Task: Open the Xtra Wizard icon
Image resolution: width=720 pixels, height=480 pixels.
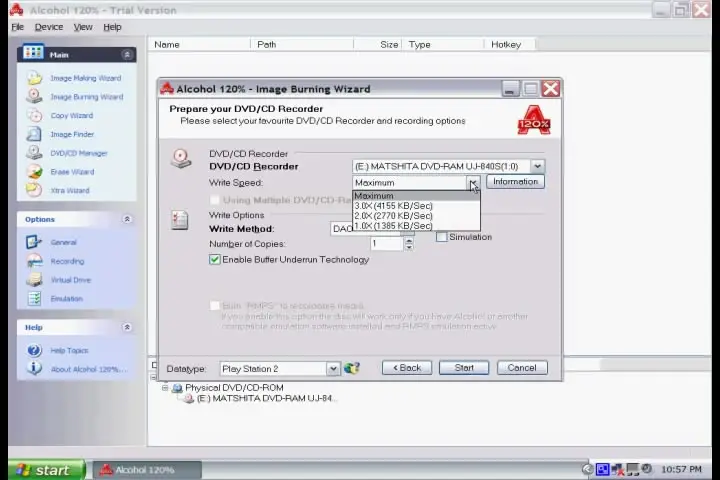Action: point(34,190)
